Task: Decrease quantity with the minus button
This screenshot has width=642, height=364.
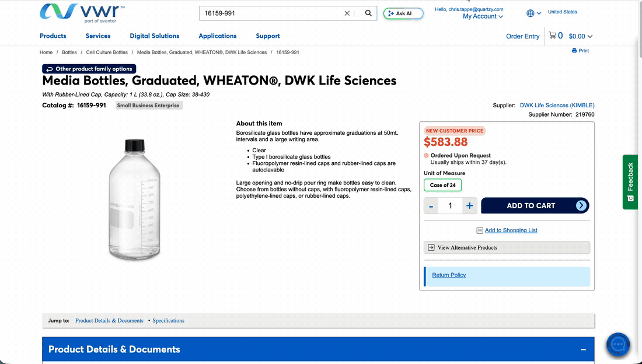Action: (431, 205)
